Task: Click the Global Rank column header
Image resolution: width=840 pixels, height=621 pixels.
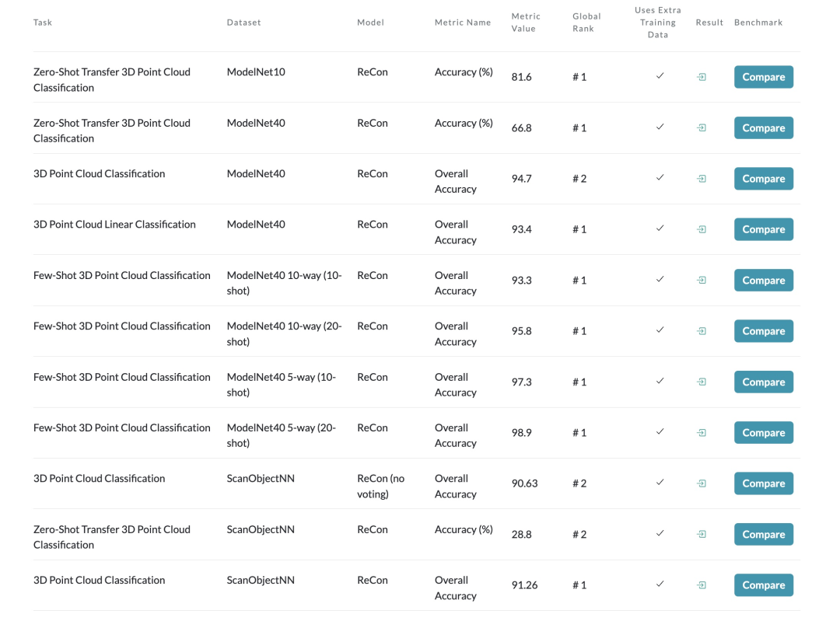Action: tap(586, 23)
